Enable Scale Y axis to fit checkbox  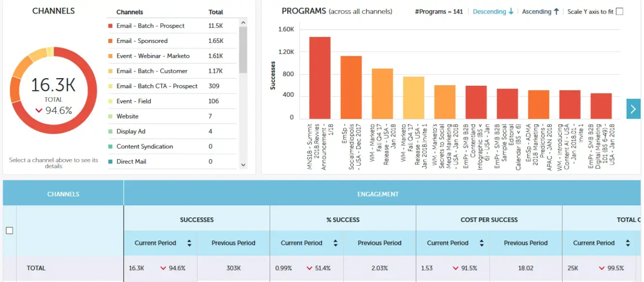click(619, 12)
